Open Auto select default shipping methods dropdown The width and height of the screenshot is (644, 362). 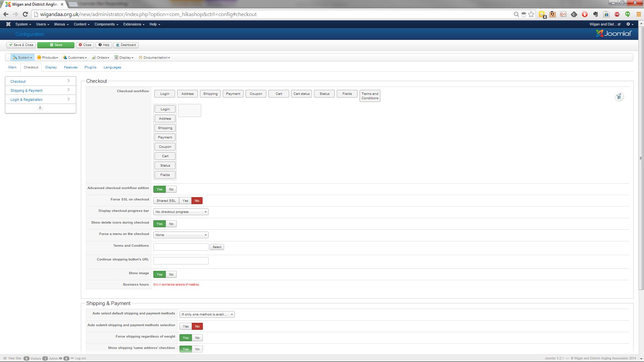point(207,314)
